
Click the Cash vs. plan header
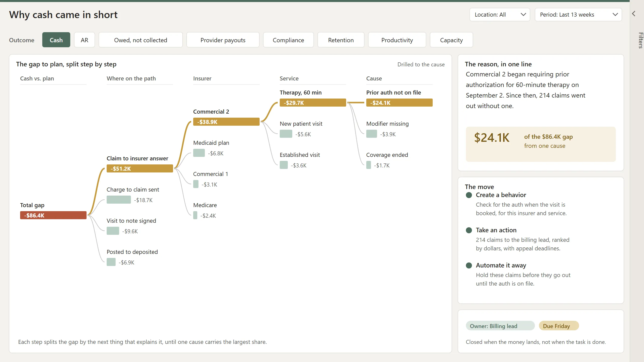pyautogui.click(x=37, y=78)
